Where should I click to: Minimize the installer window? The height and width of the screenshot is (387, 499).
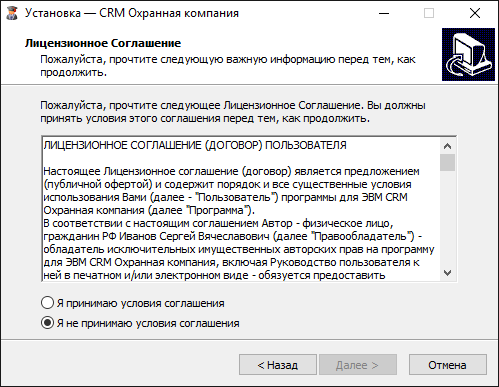click(x=384, y=13)
